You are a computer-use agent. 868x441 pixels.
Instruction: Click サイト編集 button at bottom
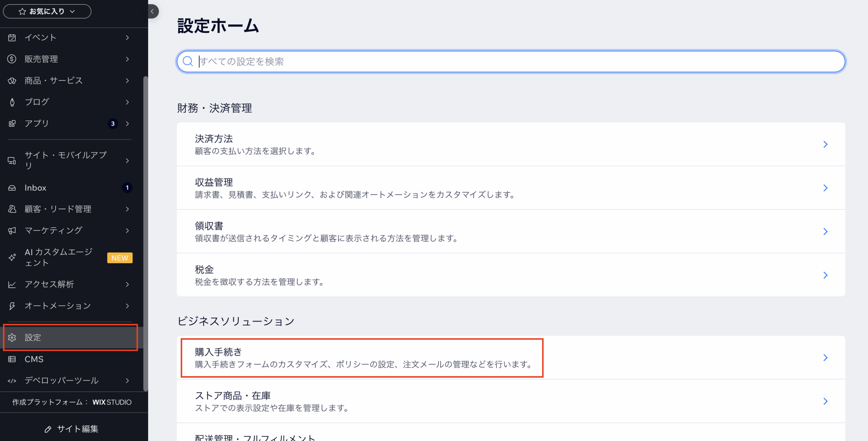[x=72, y=429]
